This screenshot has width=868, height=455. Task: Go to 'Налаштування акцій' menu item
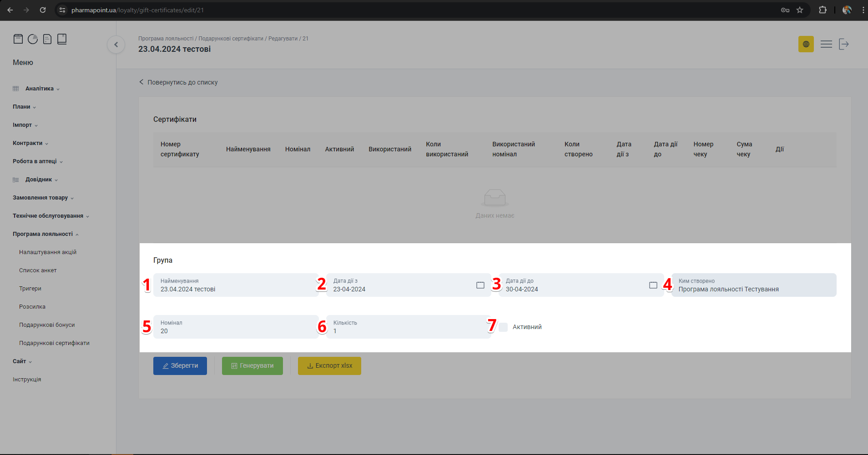pyautogui.click(x=48, y=252)
